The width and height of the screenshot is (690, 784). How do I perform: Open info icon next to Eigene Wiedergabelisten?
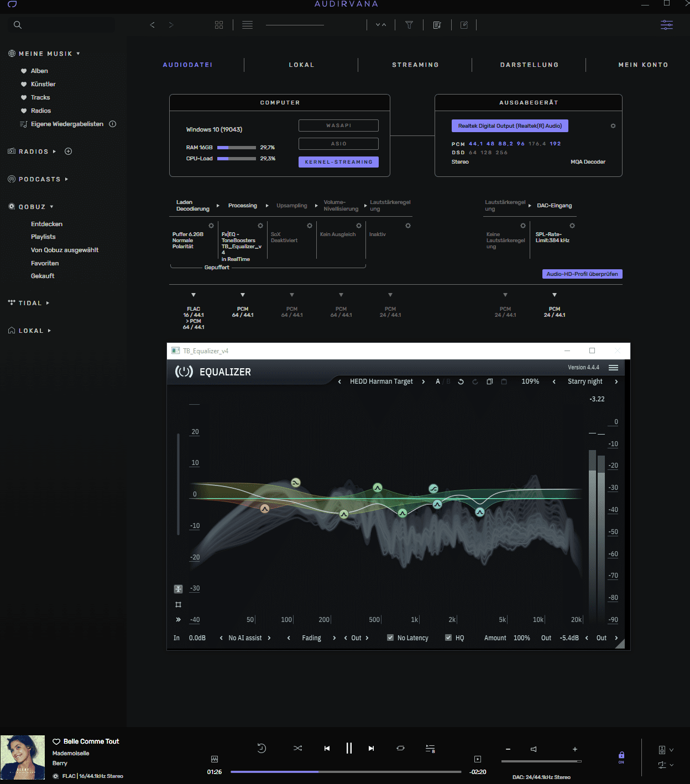(x=113, y=124)
